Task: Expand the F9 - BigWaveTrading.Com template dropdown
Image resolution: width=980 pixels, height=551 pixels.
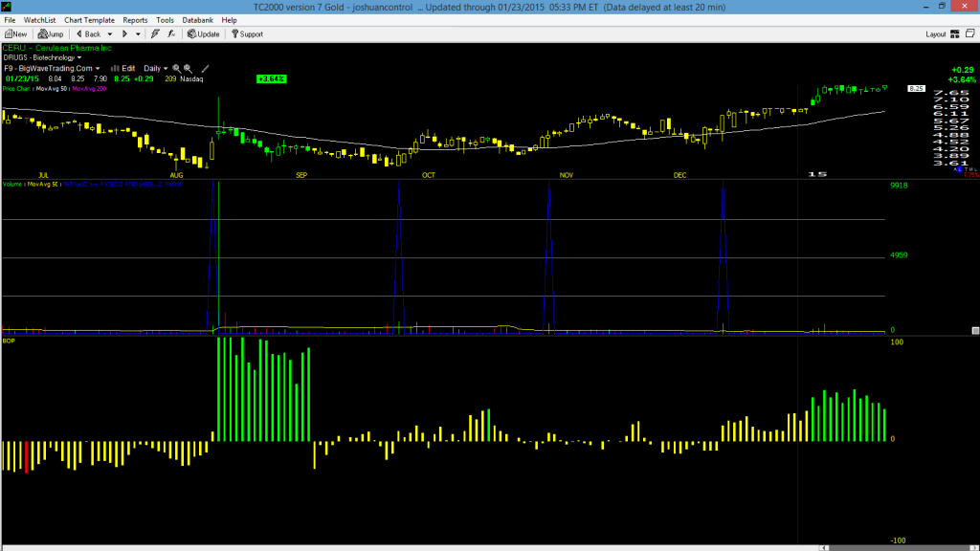Action: 52,69
